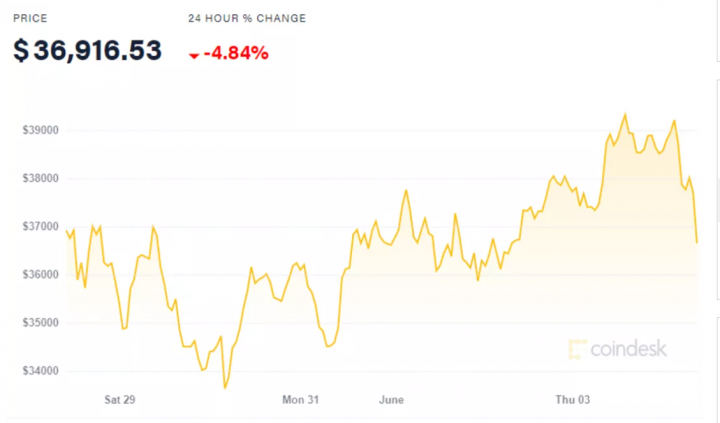Click the red down arrow indicator
This screenshot has height=423, width=720.
pyautogui.click(x=194, y=54)
